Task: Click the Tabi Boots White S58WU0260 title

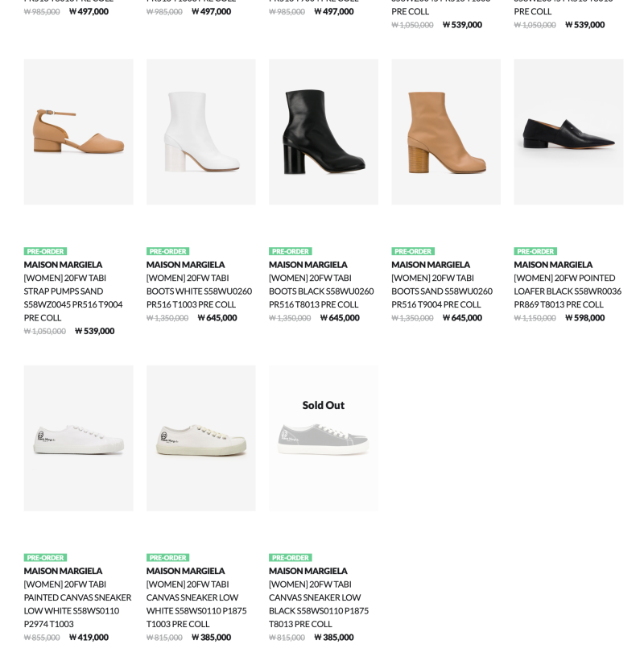Action: 200,291
